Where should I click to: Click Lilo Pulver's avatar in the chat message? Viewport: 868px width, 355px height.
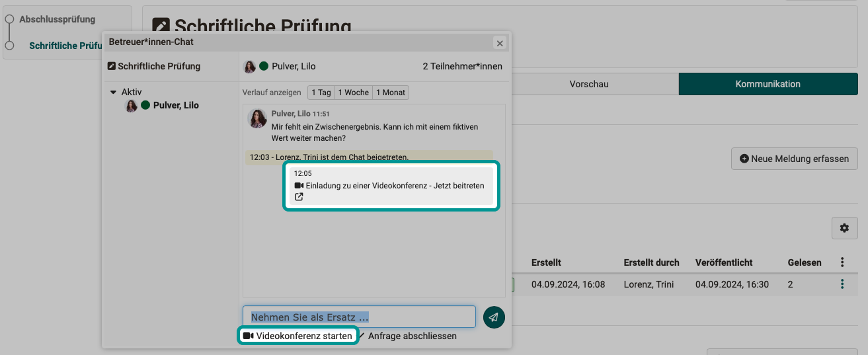[256, 119]
